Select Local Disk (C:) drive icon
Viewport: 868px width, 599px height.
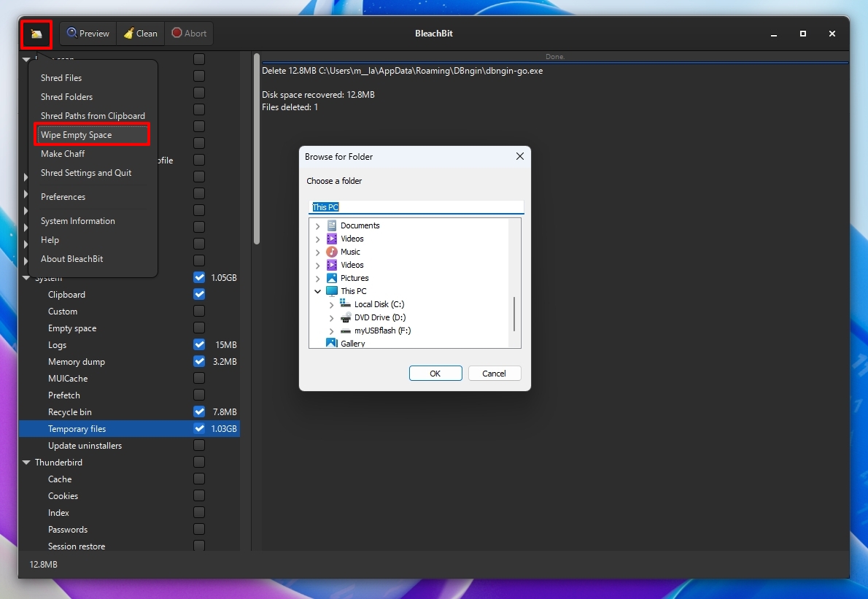tap(346, 304)
